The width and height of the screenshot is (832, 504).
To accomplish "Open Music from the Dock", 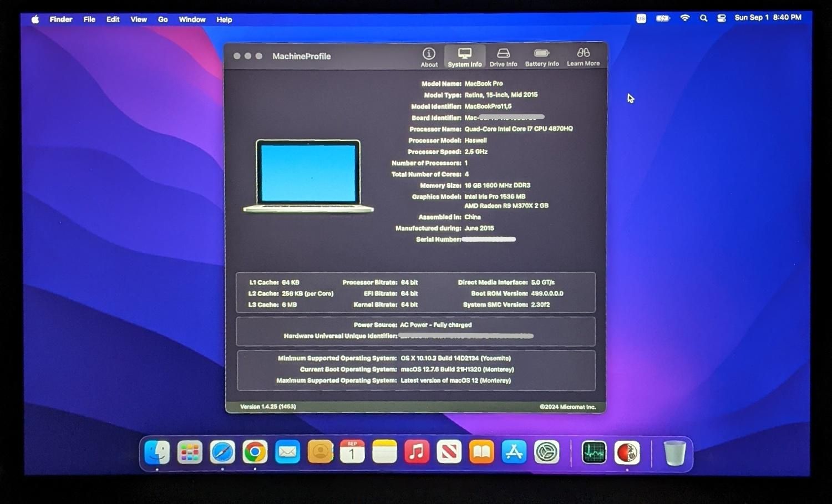I will [x=417, y=452].
